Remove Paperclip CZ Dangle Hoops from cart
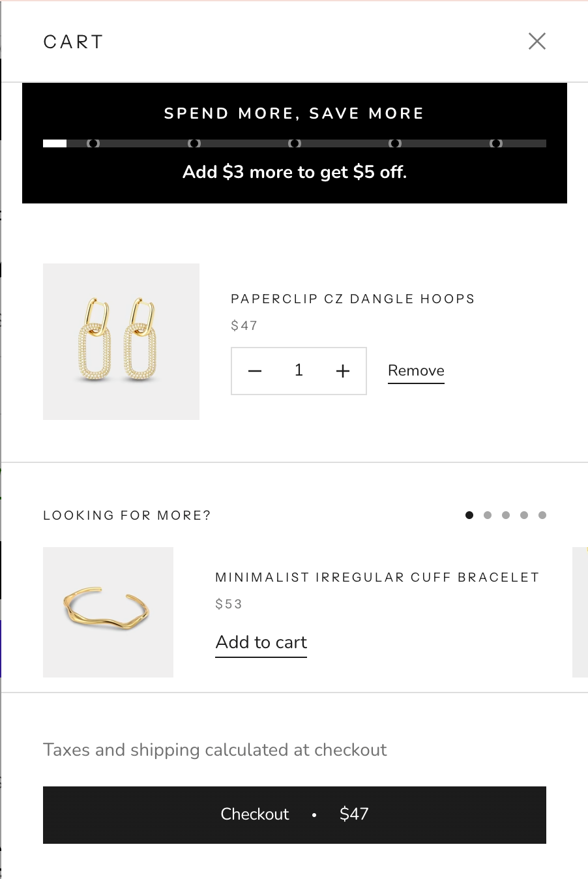The image size is (588, 879). click(416, 371)
